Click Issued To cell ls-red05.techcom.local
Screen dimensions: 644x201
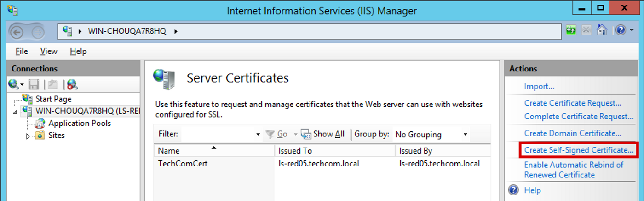(x=319, y=163)
